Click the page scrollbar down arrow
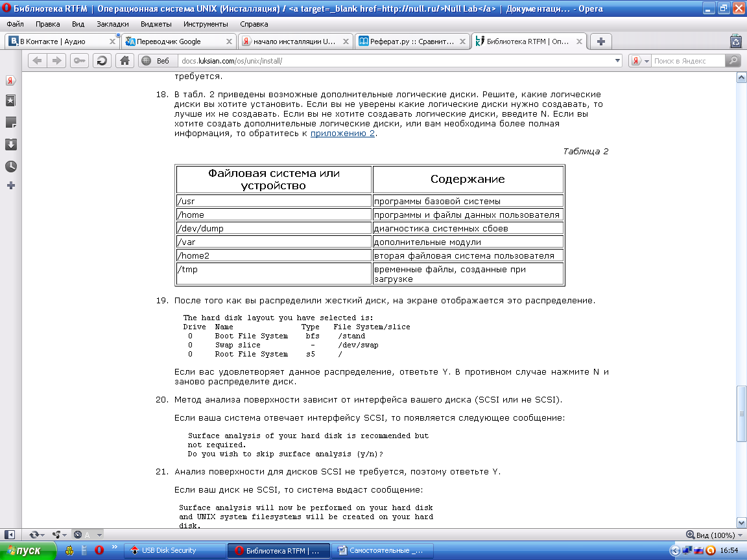The height and width of the screenshot is (560, 747). click(x=741, y=522)
